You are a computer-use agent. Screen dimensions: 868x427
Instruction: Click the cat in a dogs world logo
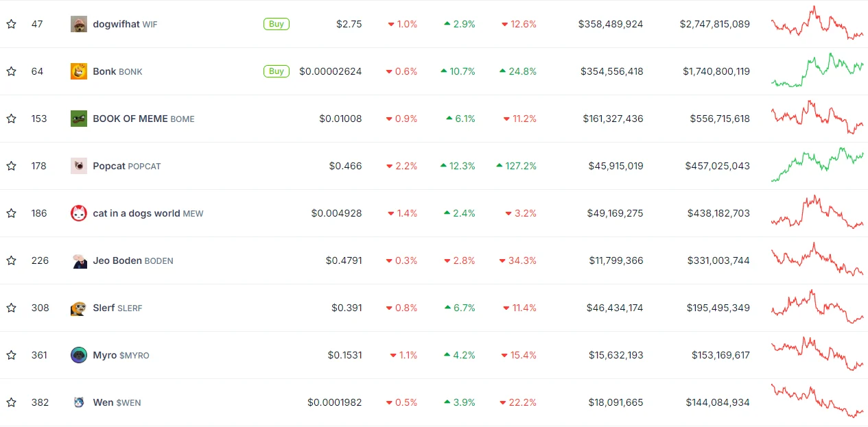click(x=79, y=213)
